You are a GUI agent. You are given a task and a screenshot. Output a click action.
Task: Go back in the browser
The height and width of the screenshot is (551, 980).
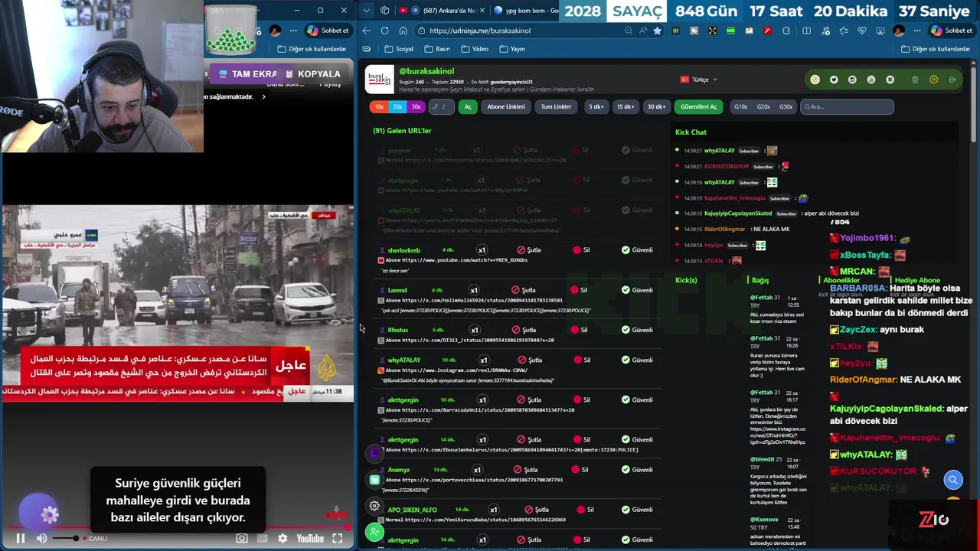(366, 31)
